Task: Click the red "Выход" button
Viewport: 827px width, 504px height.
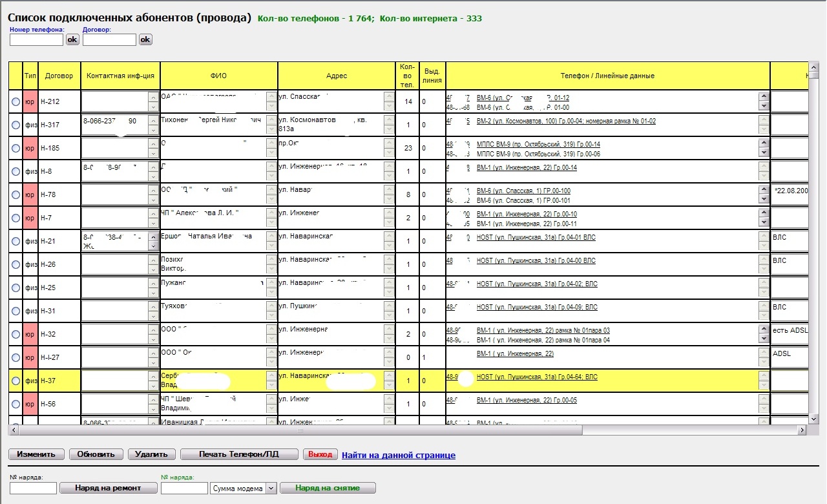Action: coord(320,454)
